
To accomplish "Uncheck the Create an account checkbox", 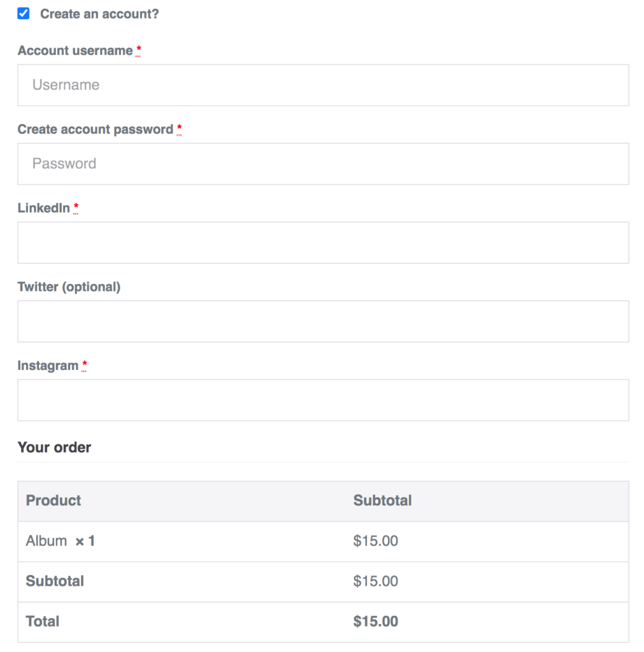I will [x=24, y=13].
